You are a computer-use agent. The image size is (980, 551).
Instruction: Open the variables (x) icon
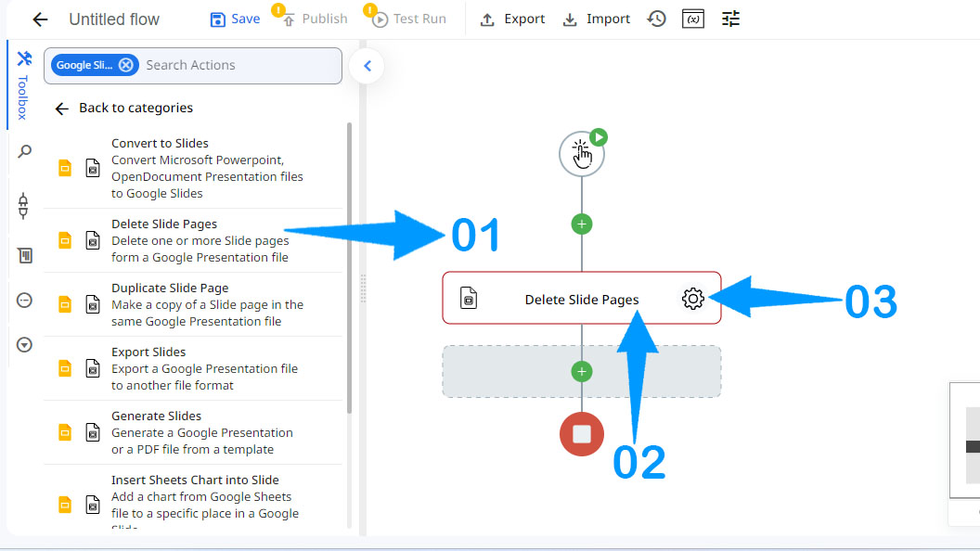pyautogui.click(x=693, y=19)
